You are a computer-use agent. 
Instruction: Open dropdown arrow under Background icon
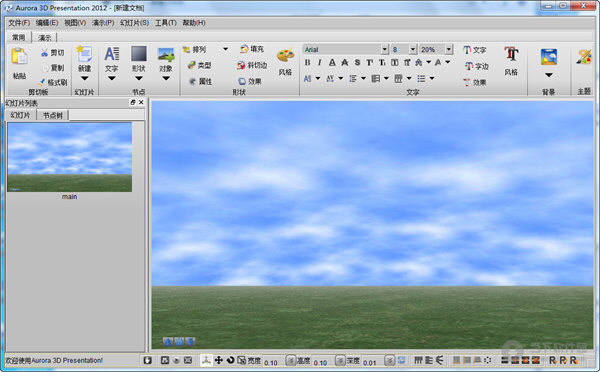click(x=549, y=75)
